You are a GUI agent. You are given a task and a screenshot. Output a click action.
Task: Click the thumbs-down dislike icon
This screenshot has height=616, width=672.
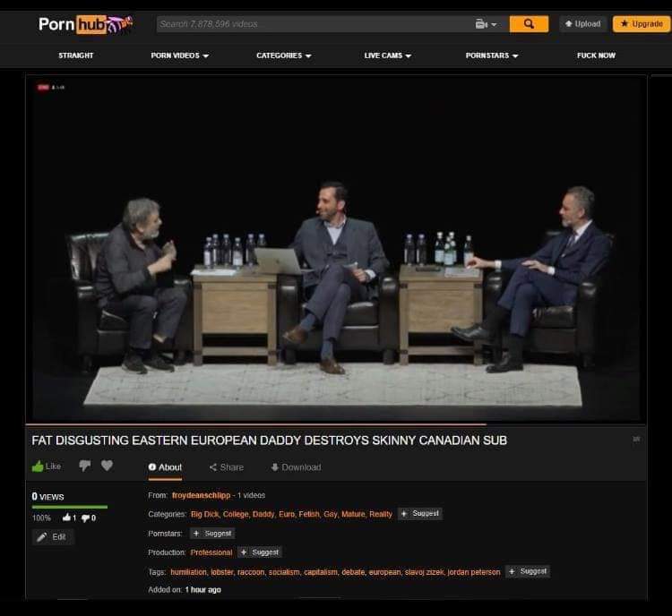coord(85,466)
